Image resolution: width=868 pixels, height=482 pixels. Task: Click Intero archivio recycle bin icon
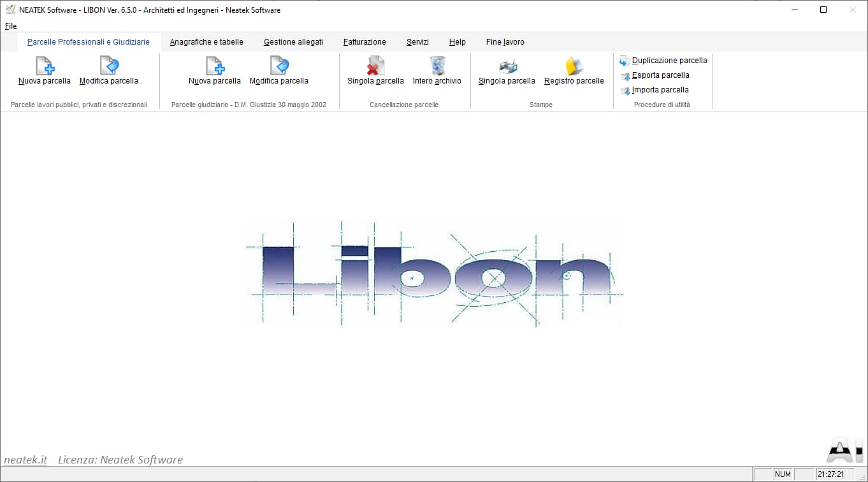coord(437,66)
